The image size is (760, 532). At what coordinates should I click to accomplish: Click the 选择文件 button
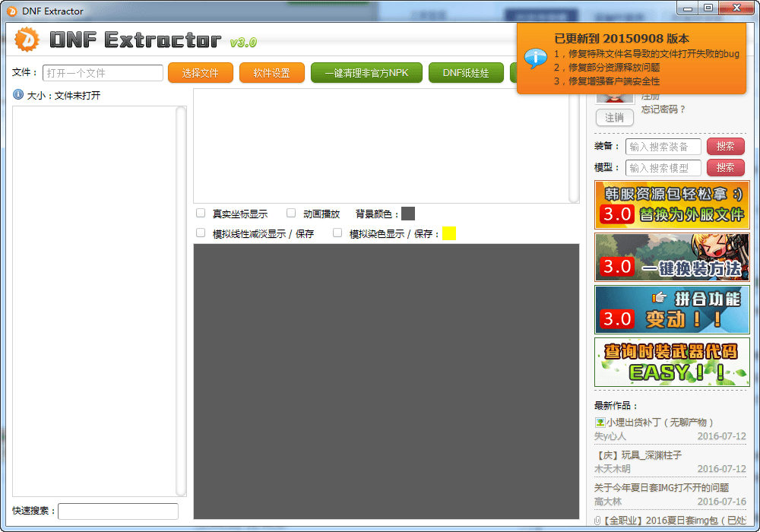200,73
